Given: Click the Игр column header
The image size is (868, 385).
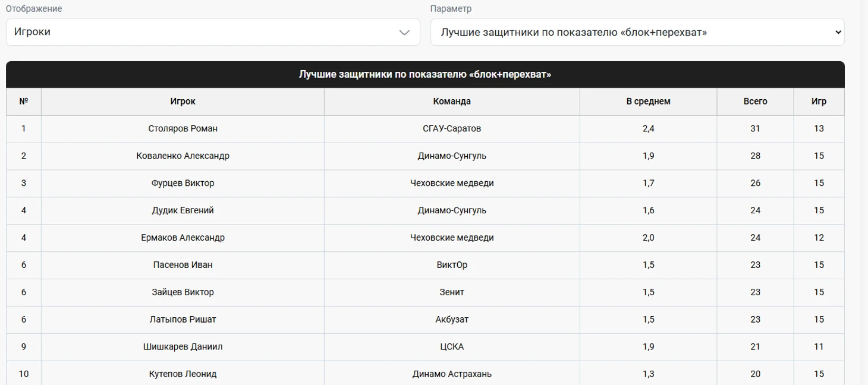Looking at the screenshot, I should click(819, 102).
